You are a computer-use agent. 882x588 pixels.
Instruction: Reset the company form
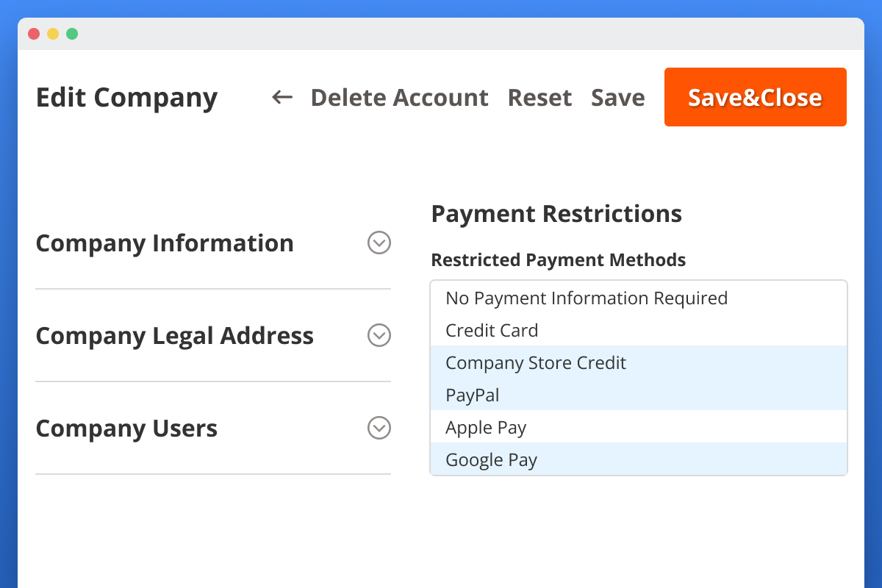tap(539, 97)
